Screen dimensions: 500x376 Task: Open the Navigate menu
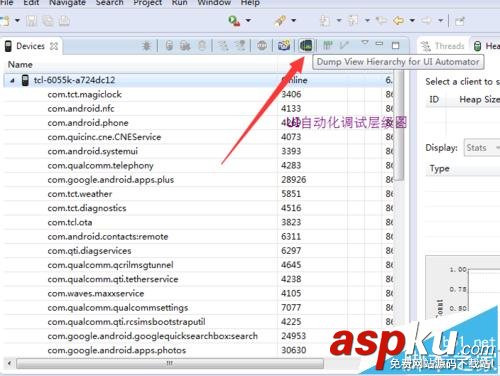coord(67,3)
